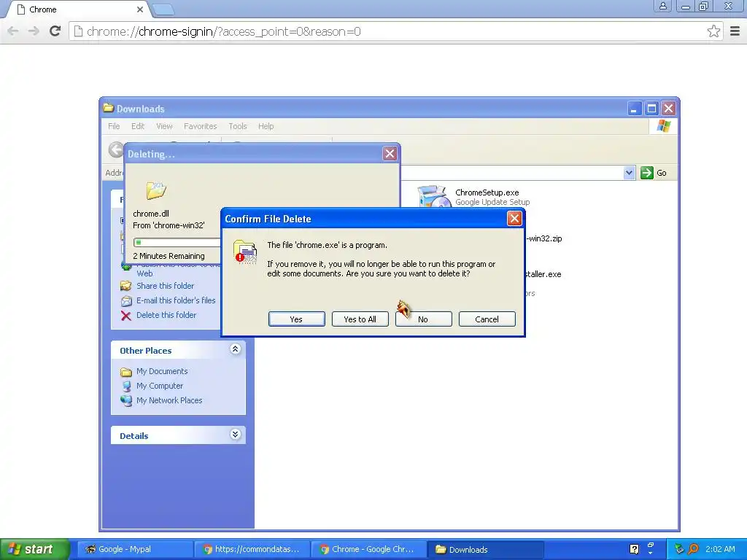Open the View menu in Downloads window
The width and height of the screenshot is (747, 560).
coord(164,126)
